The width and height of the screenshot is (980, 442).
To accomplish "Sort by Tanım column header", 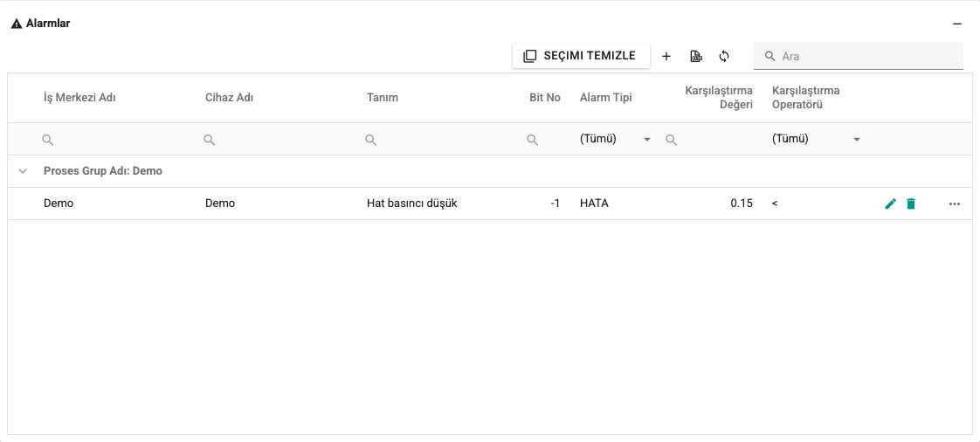I will click(x=383, y=98).
